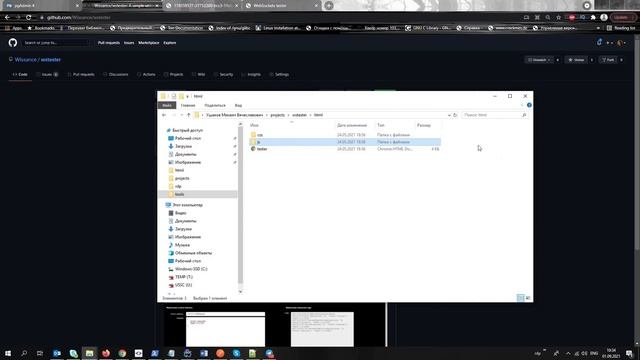Open the Вид ribbon tab
The width and height of the screenshot is (640, 360).
[238, 105]
